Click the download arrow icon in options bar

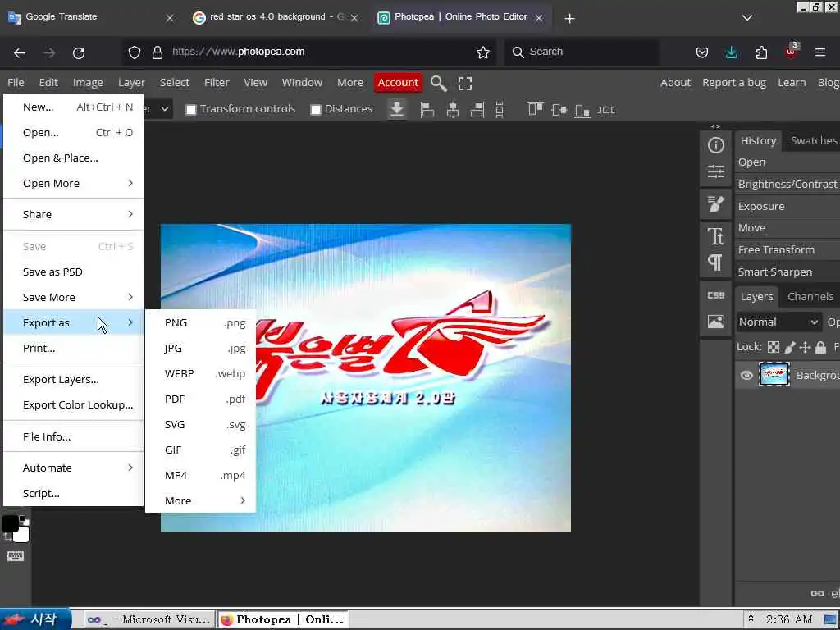pyautogui.click(x=397, y=109)
